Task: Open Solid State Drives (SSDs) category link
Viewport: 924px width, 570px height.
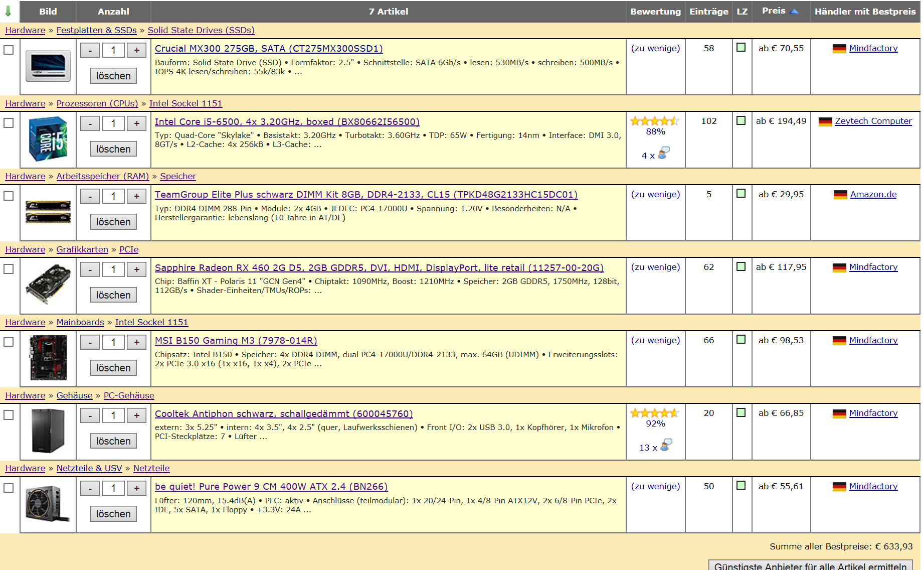Action: coord(201,30)
